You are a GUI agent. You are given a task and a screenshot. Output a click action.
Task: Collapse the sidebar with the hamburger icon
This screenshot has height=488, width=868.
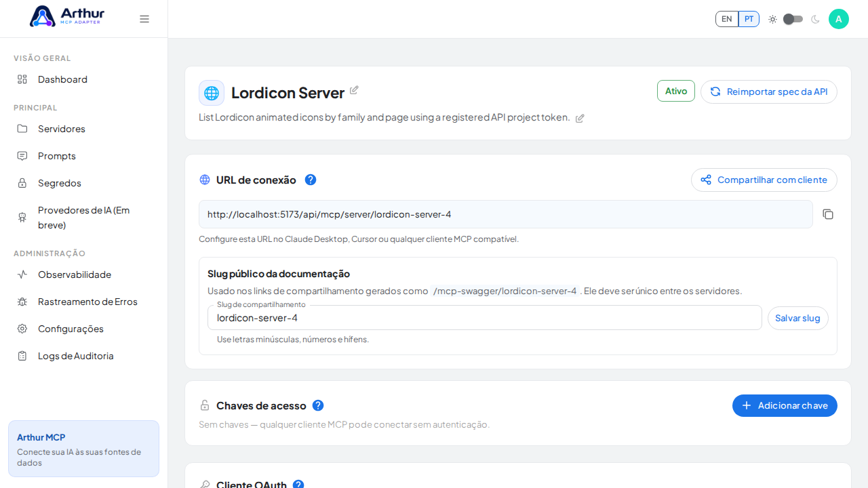click(144, 19)
